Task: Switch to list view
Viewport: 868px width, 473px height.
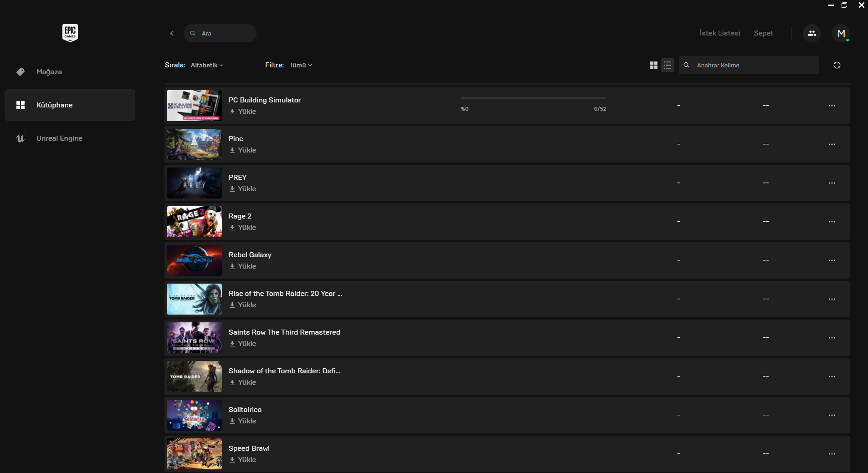Action: [668, 65]
